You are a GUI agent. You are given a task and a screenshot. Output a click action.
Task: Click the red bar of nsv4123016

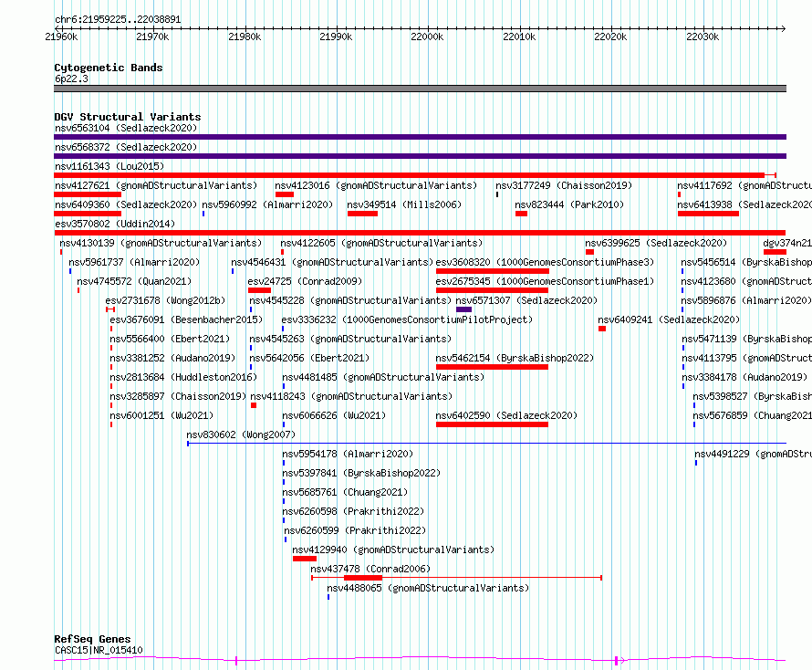click(x=285, y=194)
